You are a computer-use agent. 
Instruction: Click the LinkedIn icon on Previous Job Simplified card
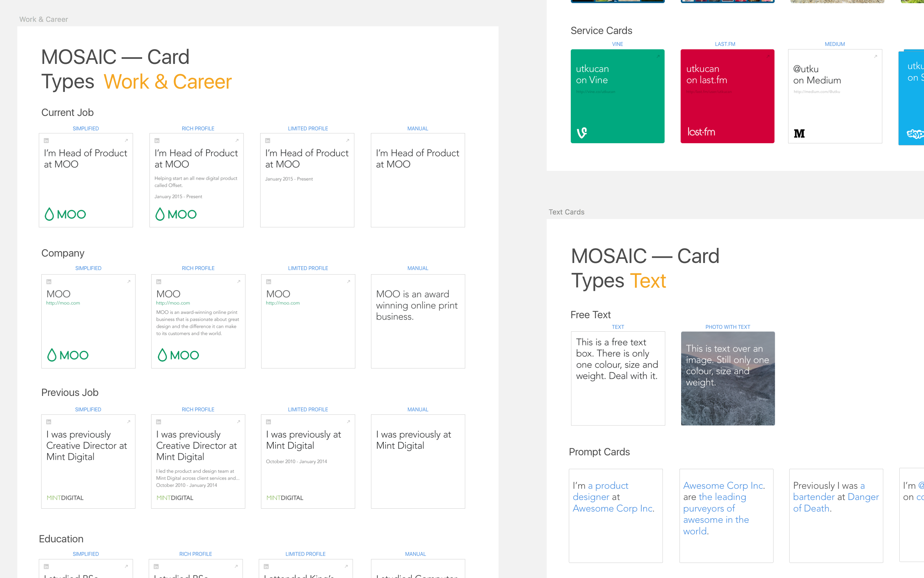(x=49, y=422)
